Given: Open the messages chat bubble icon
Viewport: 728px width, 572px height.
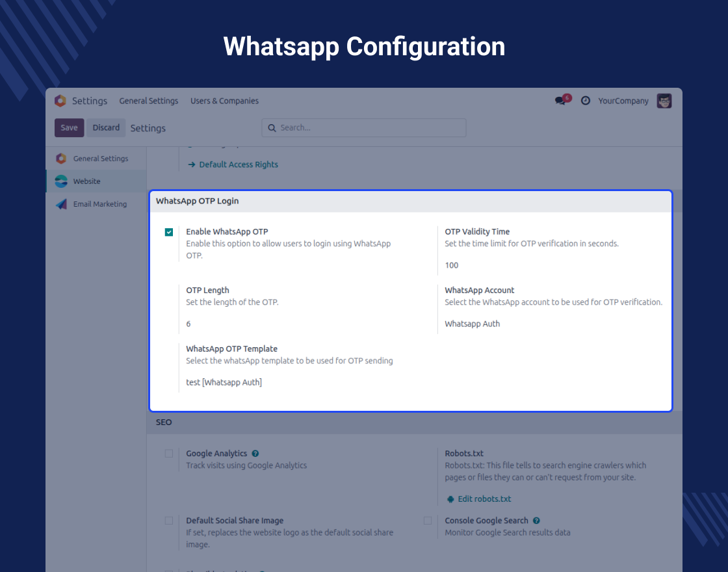Looking at the screenshot, I should [560, 101].
